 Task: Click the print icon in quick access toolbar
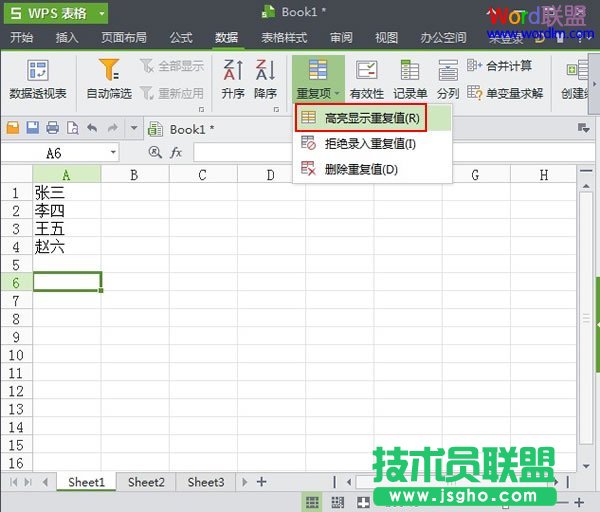tap(51, 129)
